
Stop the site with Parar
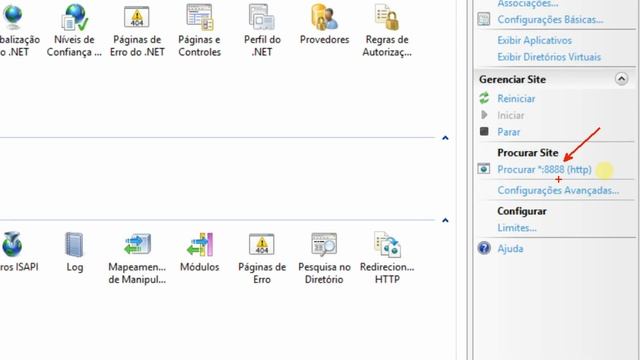point(509,132)
